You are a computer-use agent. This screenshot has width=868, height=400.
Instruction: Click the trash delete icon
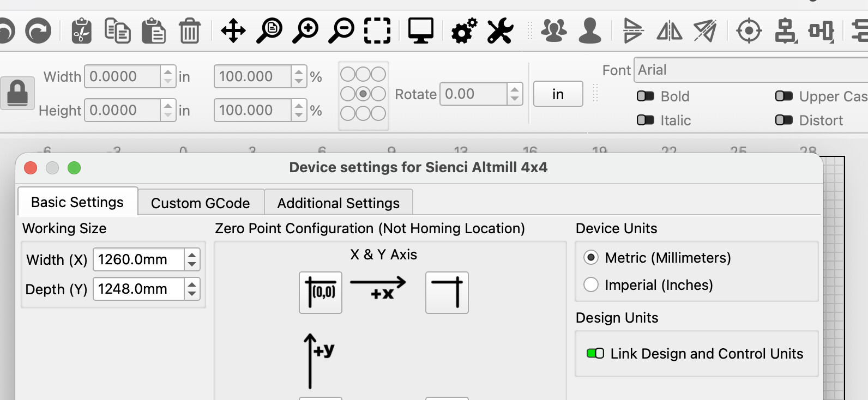click(190, 31)
